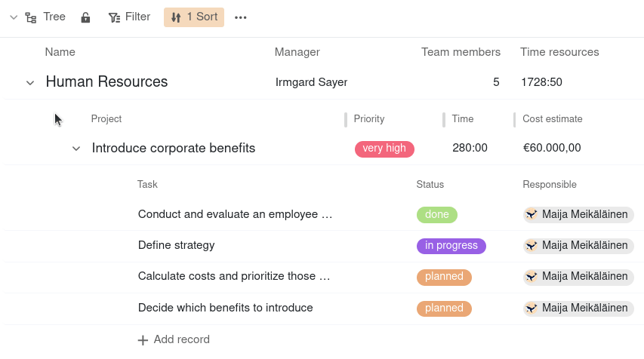Image resolution: width=644 pixels, height=359 pixels.
Task: Collapse the Human Resources group
Action: (30, 82)
